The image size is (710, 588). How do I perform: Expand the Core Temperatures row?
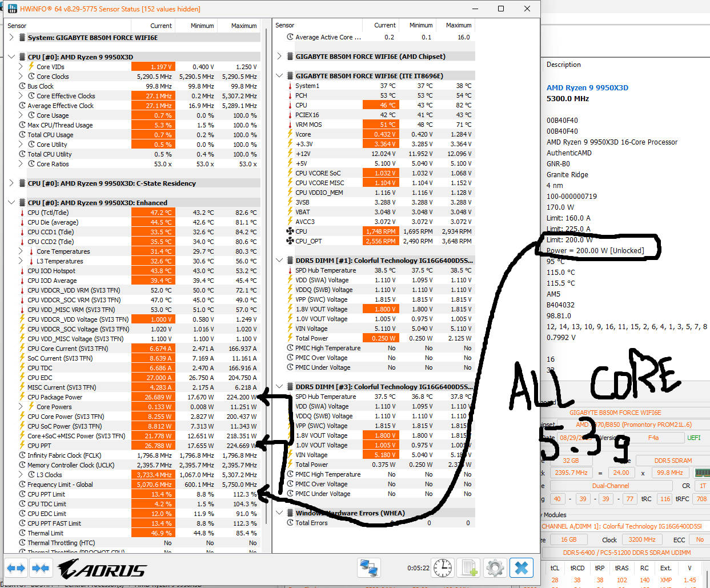[x=21, y=251]
